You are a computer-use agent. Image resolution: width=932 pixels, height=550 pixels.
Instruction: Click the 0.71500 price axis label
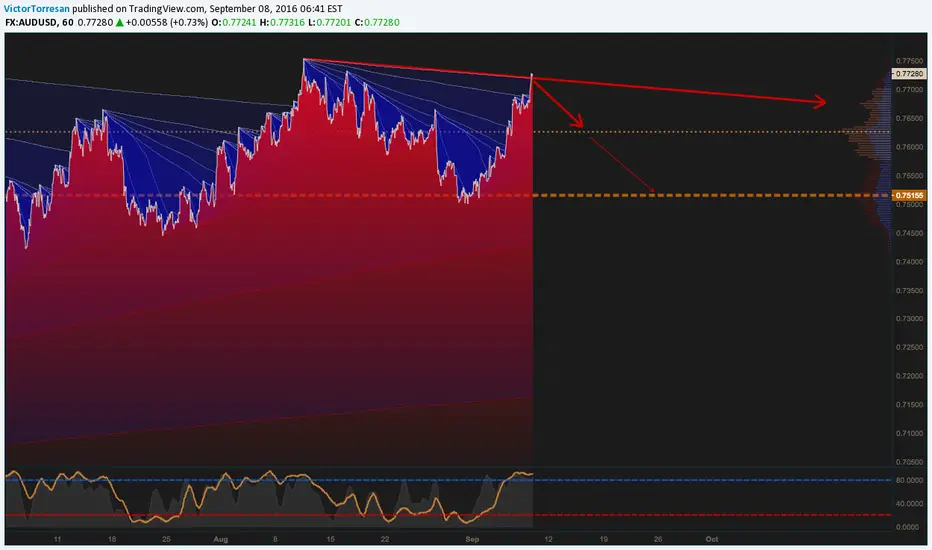909,404
